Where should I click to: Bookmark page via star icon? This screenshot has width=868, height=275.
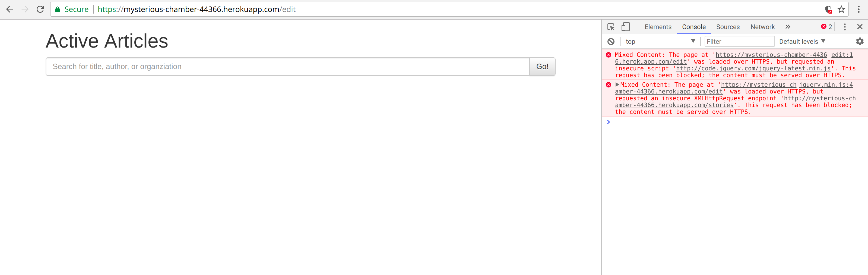[x=841, y=9]
